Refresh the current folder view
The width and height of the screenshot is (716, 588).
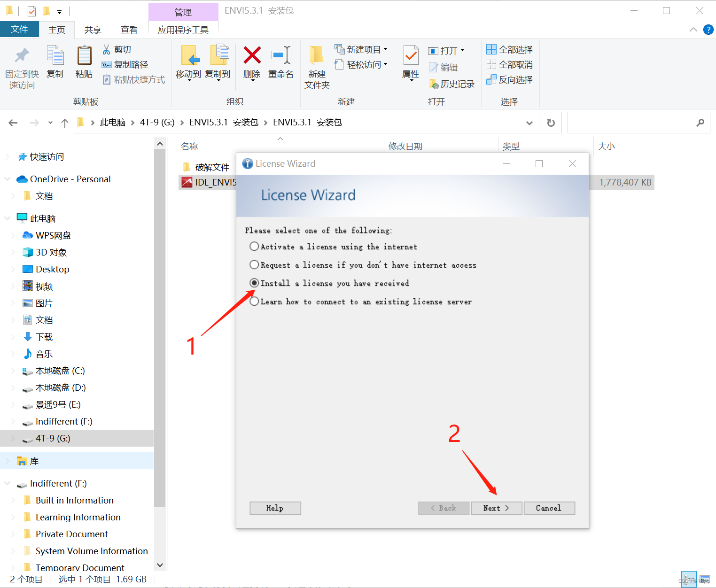pyautogui.click(x=551, y=123)
